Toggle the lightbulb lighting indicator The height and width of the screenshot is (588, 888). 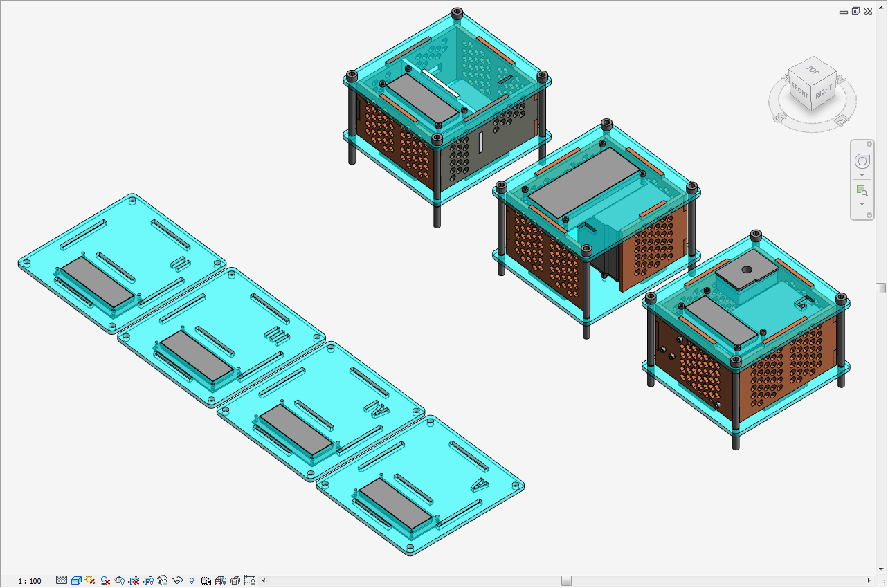coord(192,580)
